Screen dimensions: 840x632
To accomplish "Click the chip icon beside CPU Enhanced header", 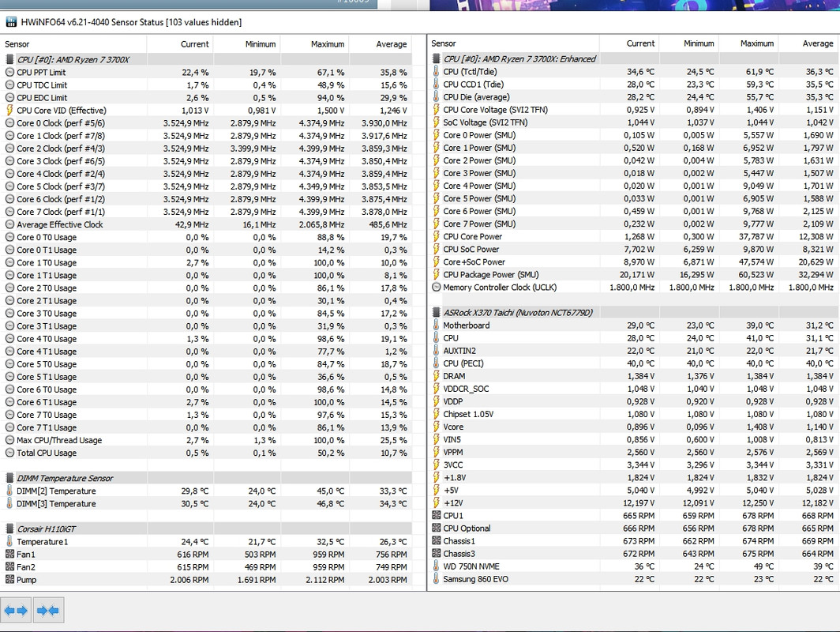I will point(436,59).
